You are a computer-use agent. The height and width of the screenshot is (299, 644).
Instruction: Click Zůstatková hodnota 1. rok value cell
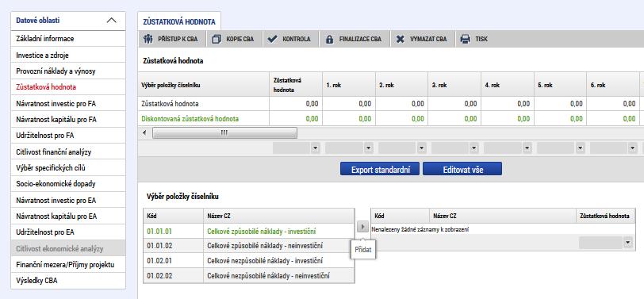349,104
